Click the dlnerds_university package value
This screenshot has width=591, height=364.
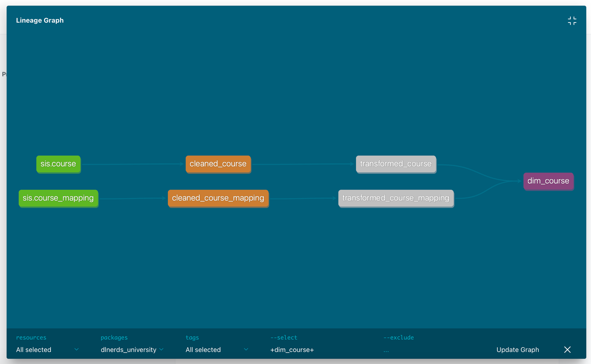point(129,350)
